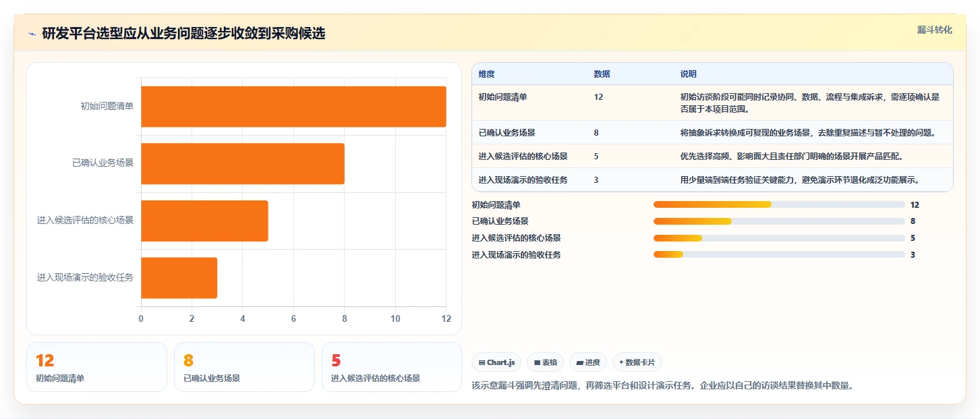
Task: Click the x-axis tick label 0
Action: point(141,319)
